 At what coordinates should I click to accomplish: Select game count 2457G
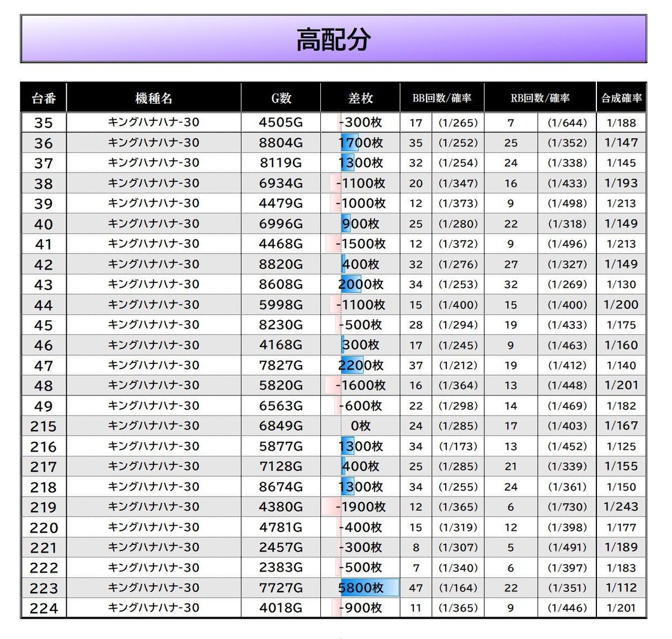pos(281,547)
